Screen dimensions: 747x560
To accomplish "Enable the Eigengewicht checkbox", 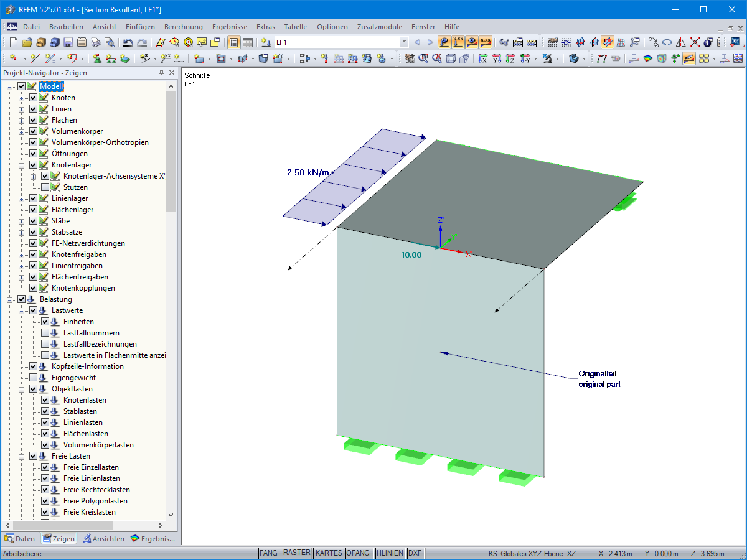I will 34,378.
